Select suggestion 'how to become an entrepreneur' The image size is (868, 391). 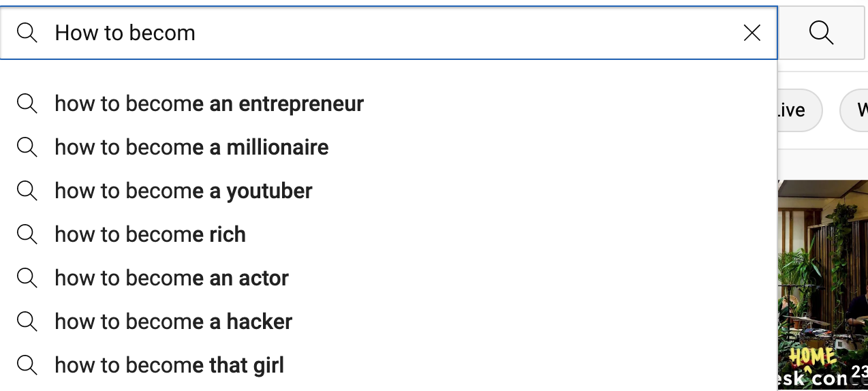pos(209,104)
